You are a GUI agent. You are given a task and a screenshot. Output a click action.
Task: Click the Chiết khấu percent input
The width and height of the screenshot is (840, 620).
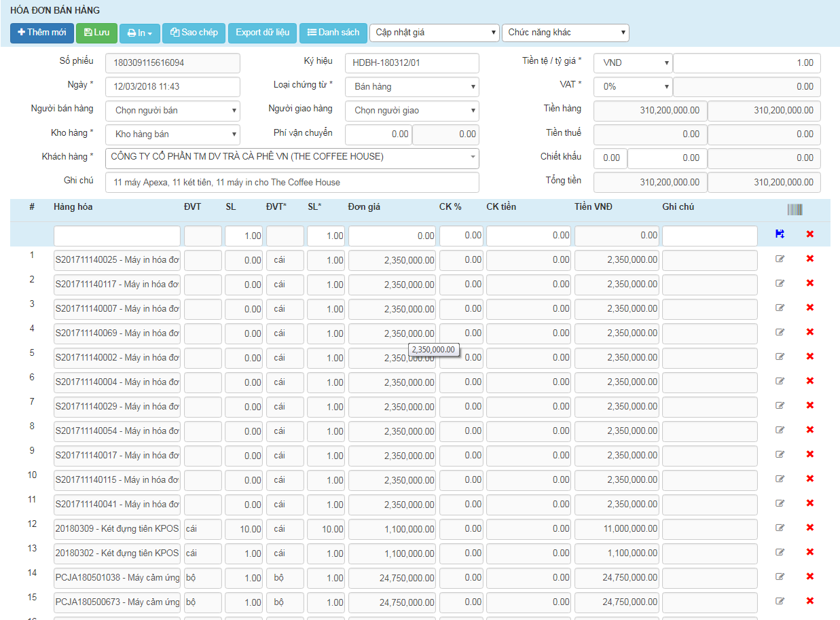point(610,158)
